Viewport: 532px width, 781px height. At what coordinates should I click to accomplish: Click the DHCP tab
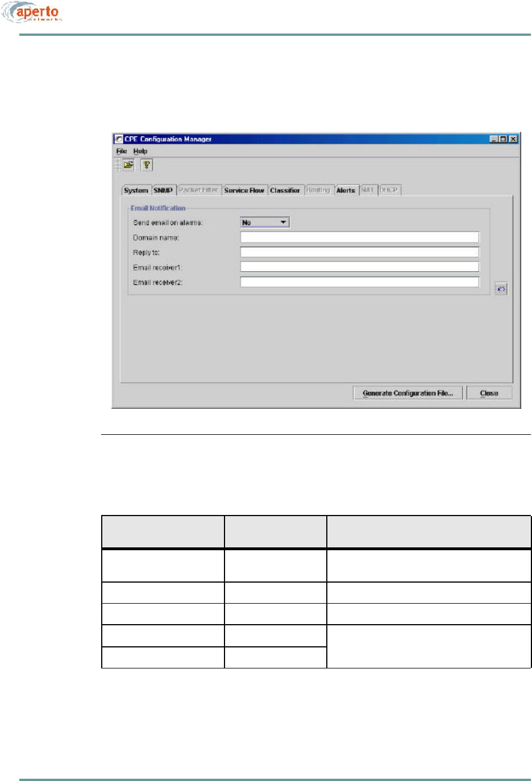pyautogui.click(x=389, y=190)
